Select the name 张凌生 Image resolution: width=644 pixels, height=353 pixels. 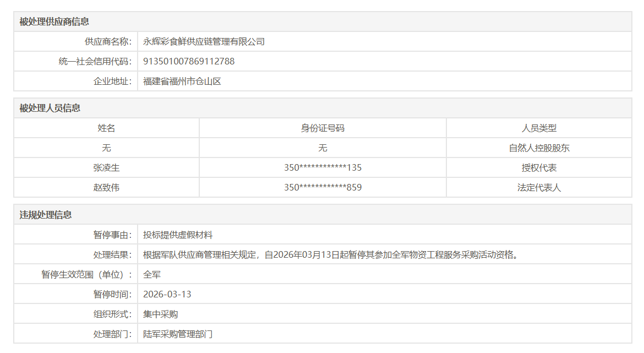106,167
